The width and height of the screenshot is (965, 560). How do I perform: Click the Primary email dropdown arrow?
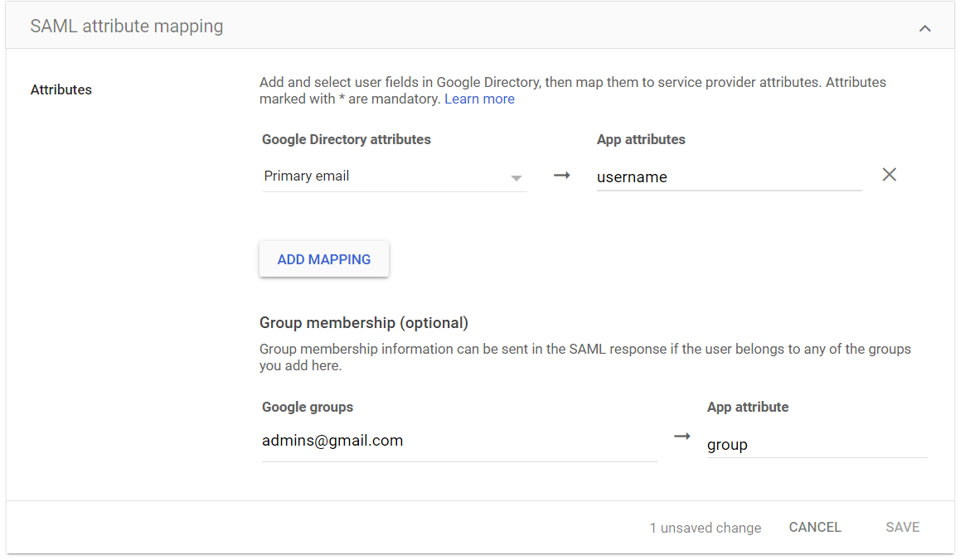516,177
